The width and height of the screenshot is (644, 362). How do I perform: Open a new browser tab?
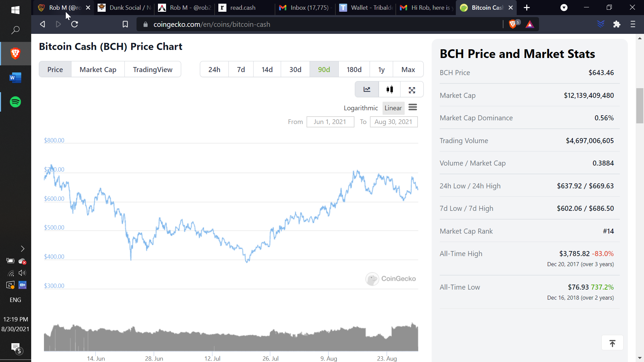click(x=527, y=8)
